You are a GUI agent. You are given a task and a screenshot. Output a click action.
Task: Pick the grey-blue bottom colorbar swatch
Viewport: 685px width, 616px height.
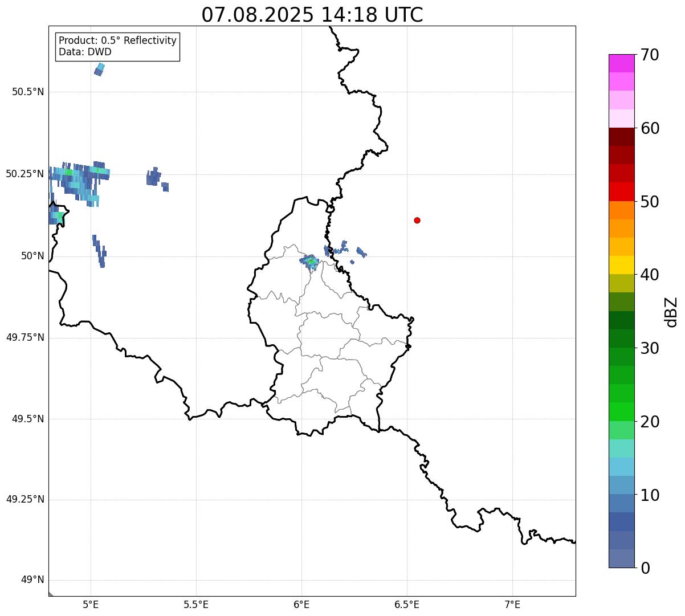tap(621, 558)
